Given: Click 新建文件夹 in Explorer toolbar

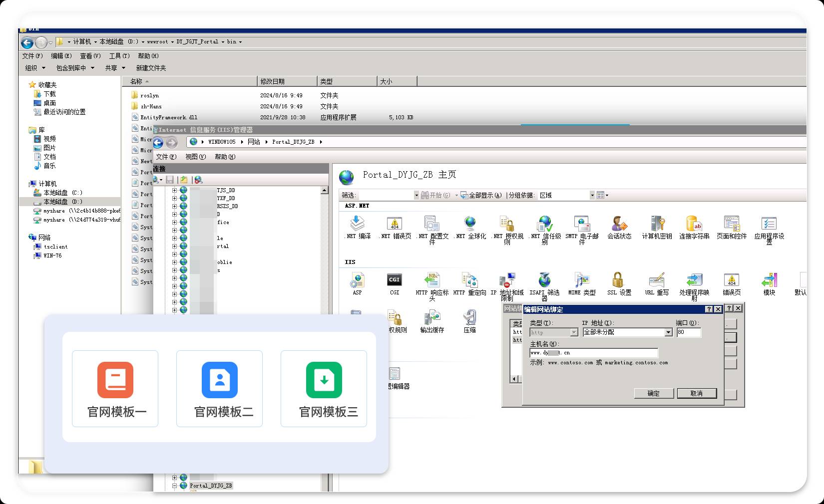Looking at the screenshot, I should click(151, 68).
